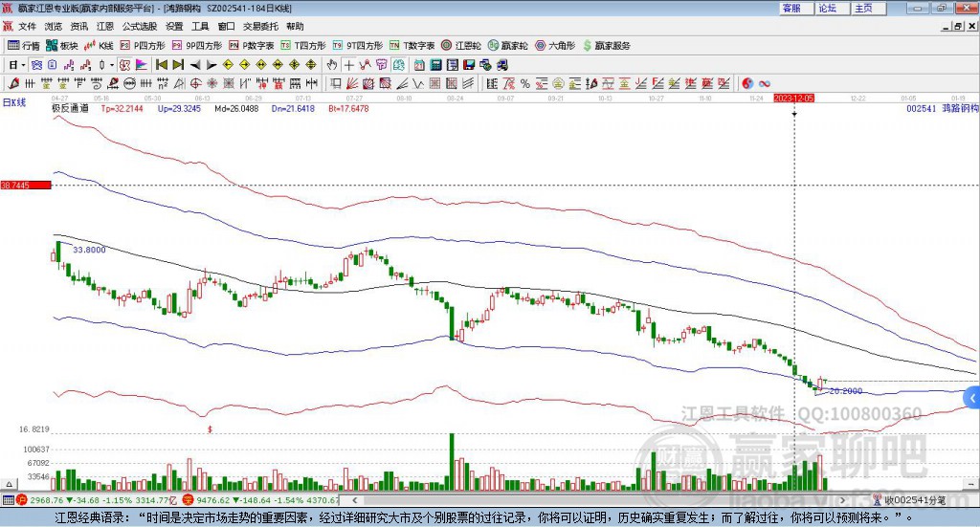Click the 2023-12-05 date marker
Viewport: 980px width, 527px height.
pos(793,98)
